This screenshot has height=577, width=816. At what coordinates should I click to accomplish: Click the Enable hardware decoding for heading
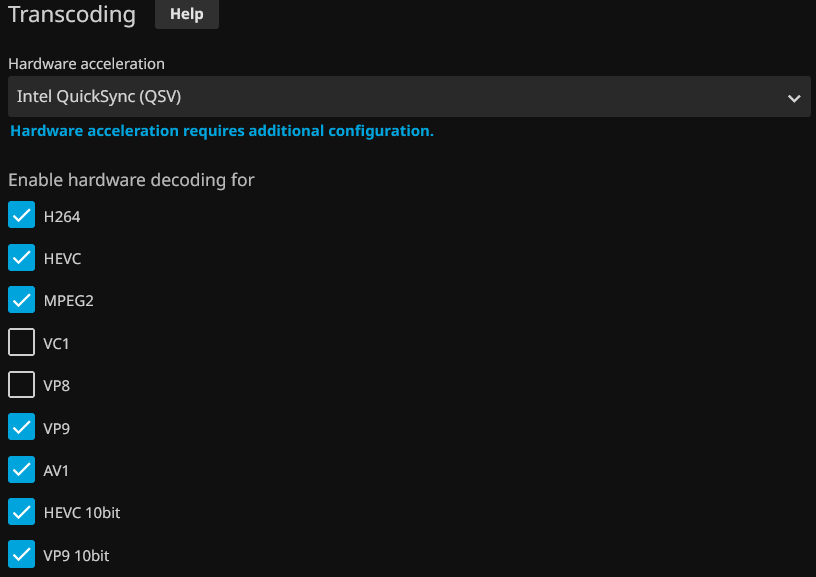[131, 180]
